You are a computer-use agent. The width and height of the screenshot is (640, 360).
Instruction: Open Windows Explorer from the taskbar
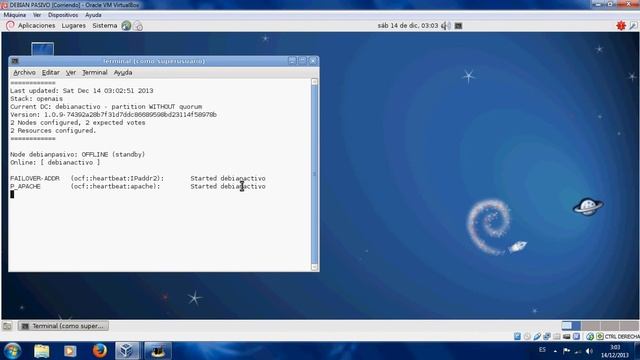(42, 351)
